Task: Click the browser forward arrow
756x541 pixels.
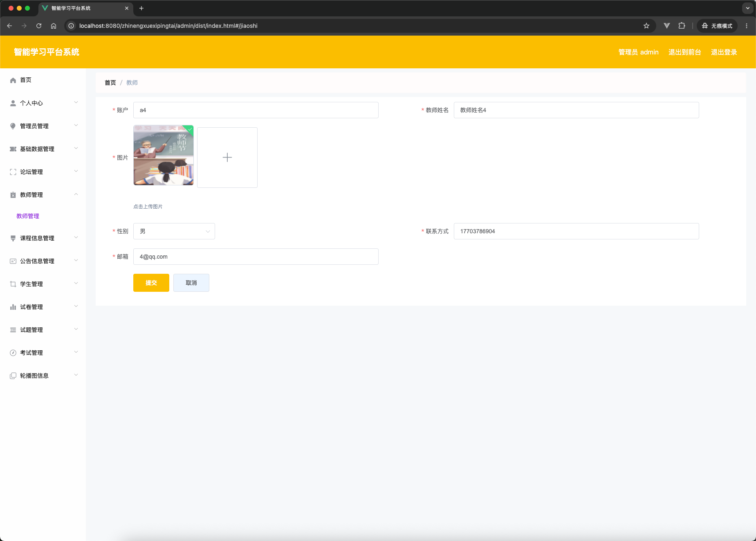Action: (x=24, y=26)
